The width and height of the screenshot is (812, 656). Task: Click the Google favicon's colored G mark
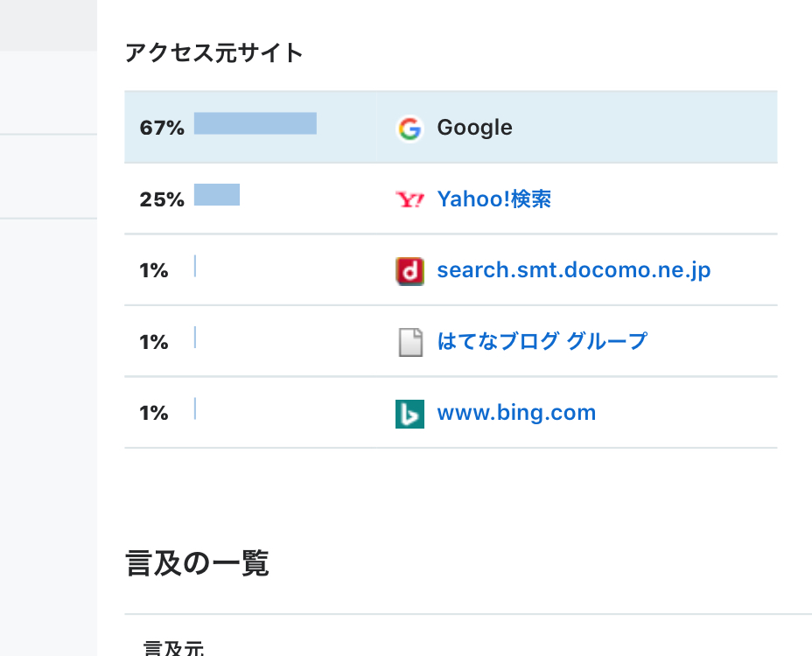pos(409,126)
